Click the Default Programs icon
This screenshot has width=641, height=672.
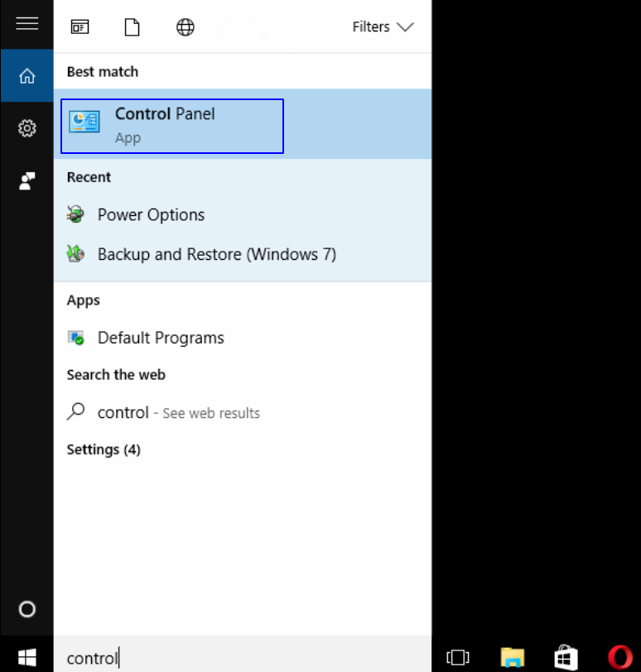coord(76,338)
